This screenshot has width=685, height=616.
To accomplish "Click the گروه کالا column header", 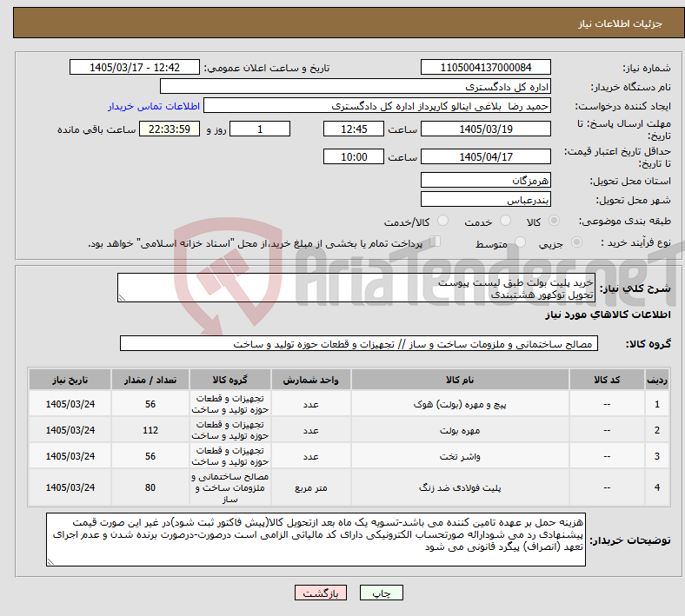I will [x=230, y=380].
